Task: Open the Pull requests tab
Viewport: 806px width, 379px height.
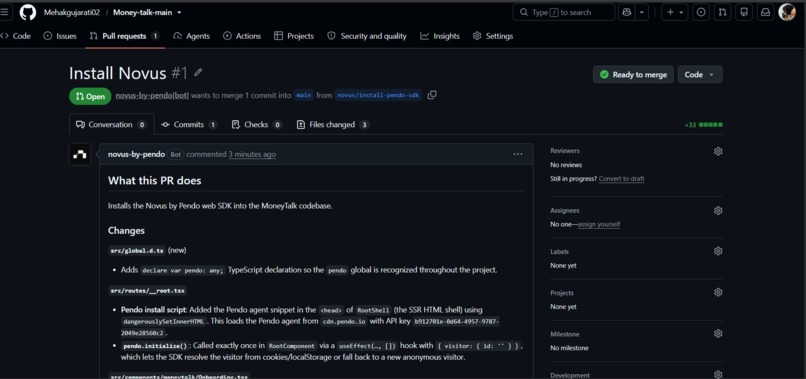Action: (x=124, y=36)
